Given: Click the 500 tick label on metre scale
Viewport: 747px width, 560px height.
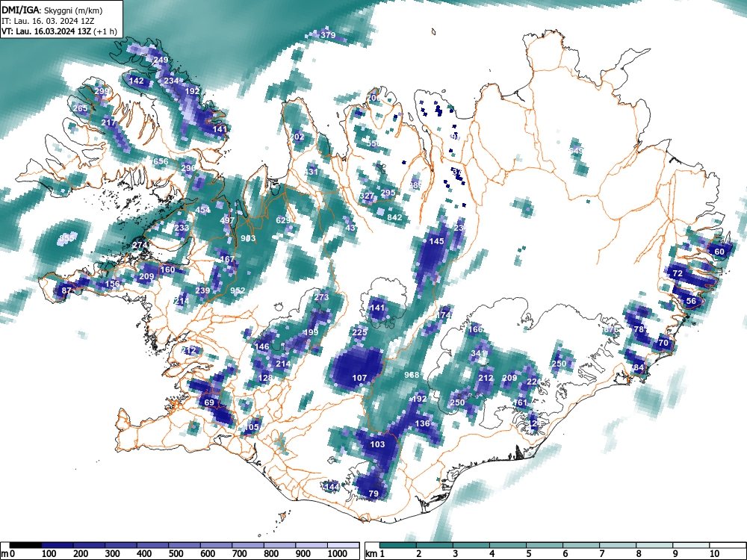Looking at the screenshot, I should (x=176, y=553).
